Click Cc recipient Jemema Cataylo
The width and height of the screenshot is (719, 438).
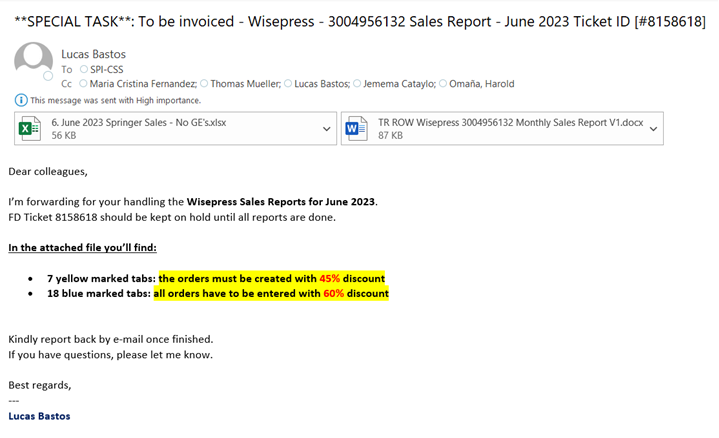click(399, 83)
